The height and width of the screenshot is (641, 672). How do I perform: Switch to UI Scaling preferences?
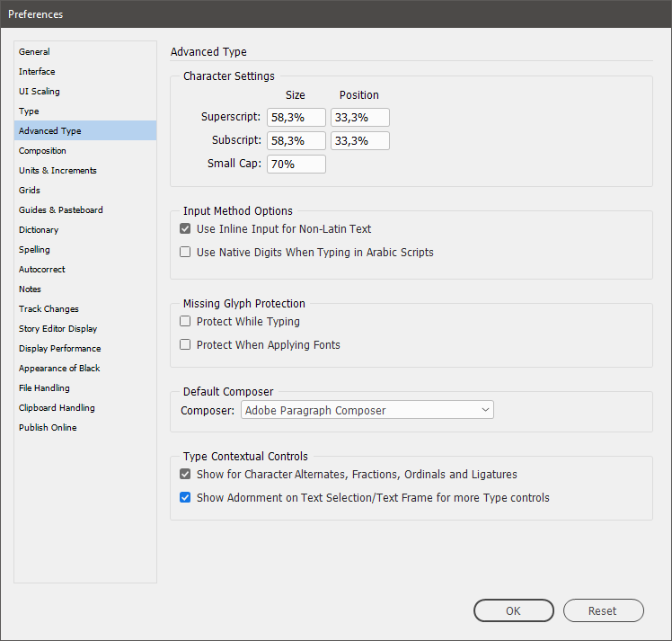[x=40, y=92]
